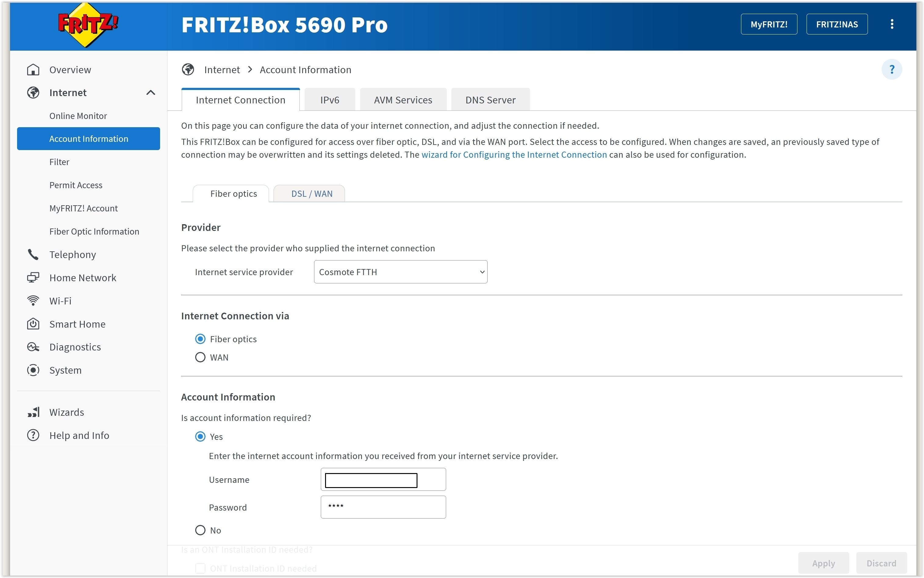Click the Wi-Fi signal icon
Screen dimensions: 924x578
(x=33, y=301)
